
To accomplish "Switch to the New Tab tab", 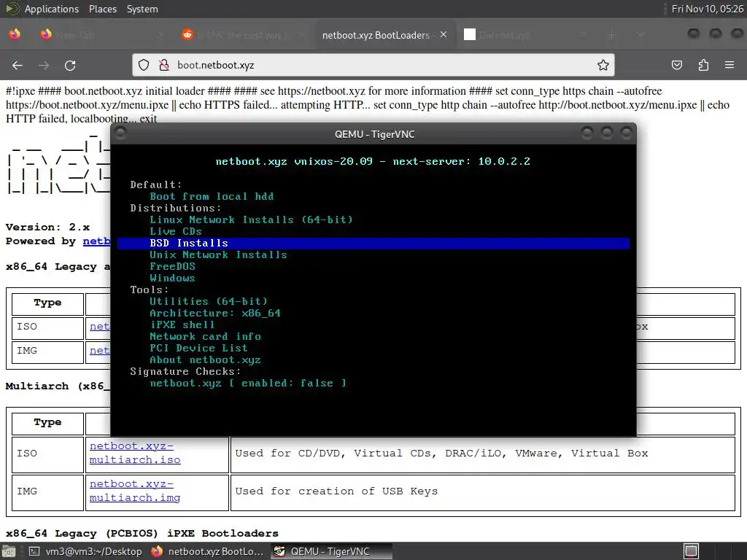I will [101, 35].
